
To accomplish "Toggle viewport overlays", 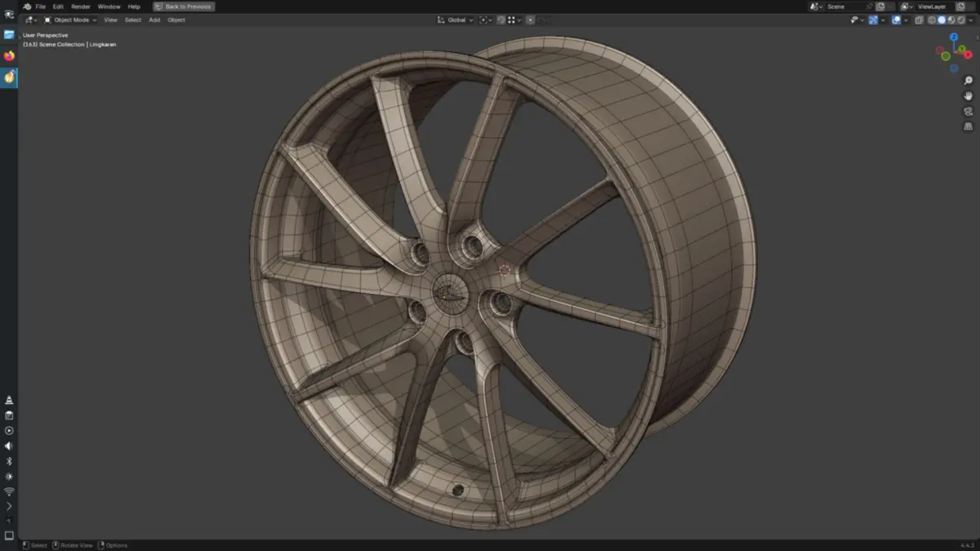I will (896, 20).
